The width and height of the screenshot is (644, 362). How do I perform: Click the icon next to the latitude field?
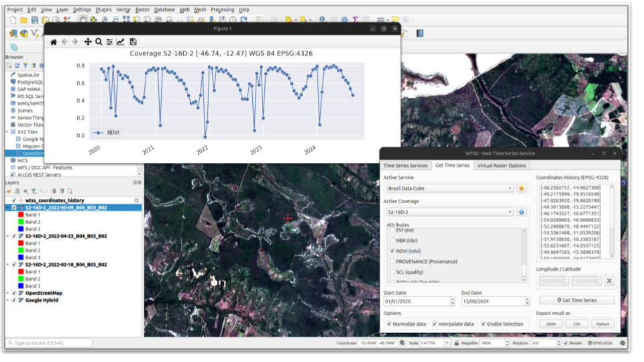point(609,280)
